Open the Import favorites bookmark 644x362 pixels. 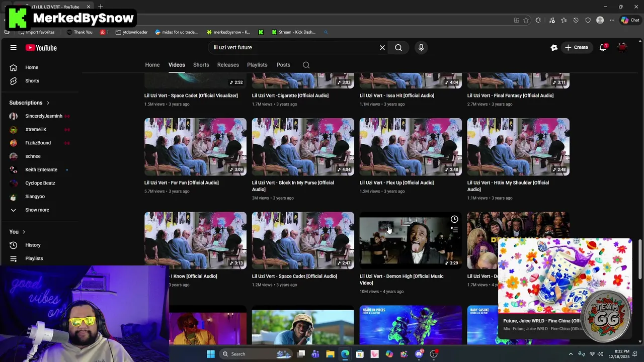pyautogui.click(x=36, y=32)
